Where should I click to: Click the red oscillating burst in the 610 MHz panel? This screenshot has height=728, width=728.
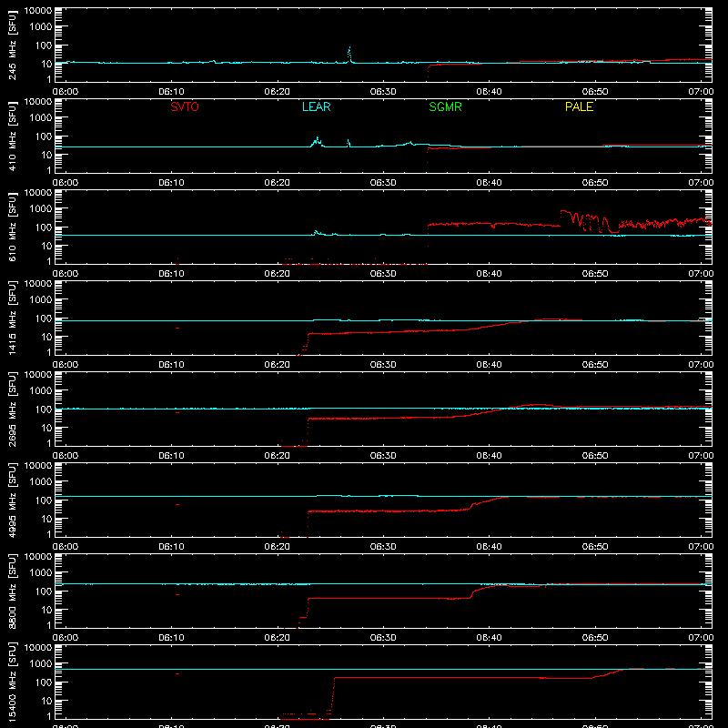tap(590, 221)
